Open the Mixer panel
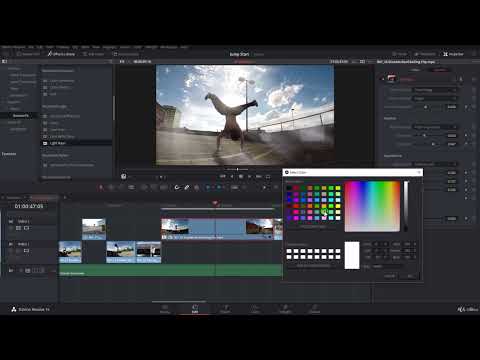The image size is (480, 360). 399,54
